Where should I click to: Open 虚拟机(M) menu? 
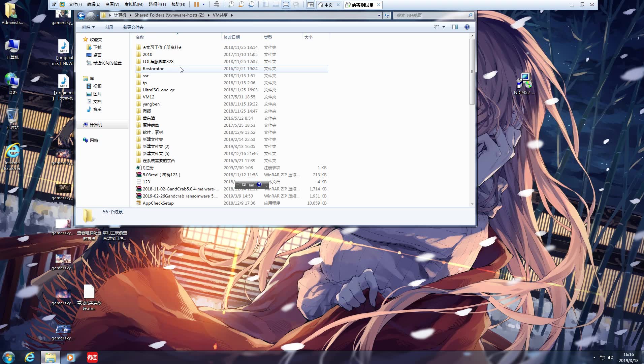[134, 4]
